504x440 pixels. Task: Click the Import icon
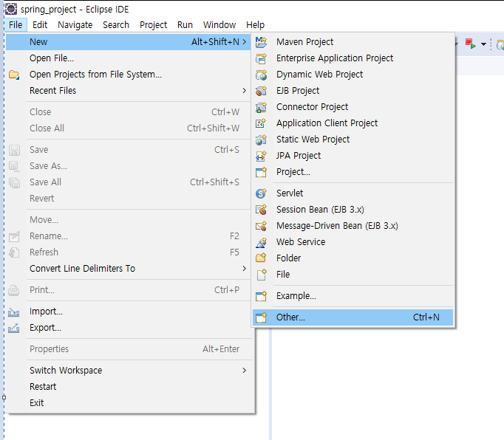tap(13, 312)
